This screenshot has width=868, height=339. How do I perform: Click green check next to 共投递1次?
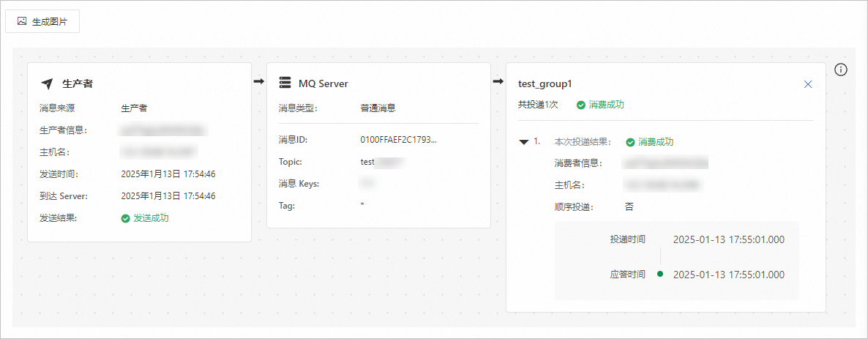pyautogui.click(x=580, y=105)
